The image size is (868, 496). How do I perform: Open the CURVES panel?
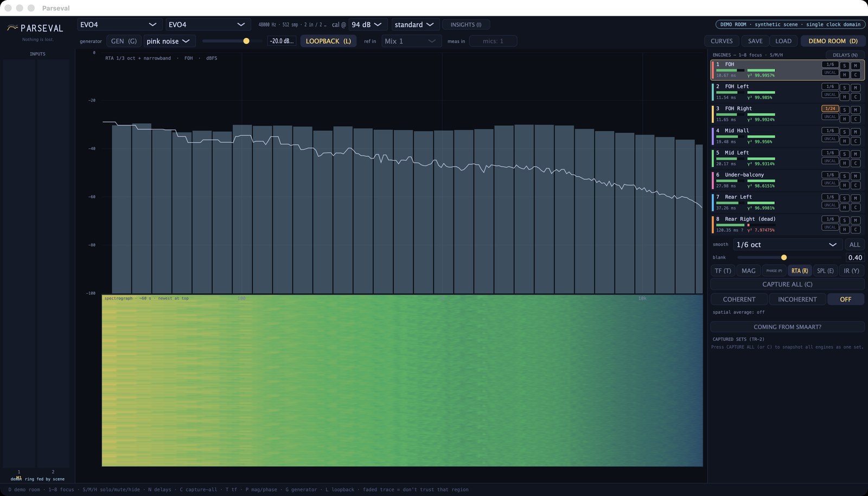[722, 41]
